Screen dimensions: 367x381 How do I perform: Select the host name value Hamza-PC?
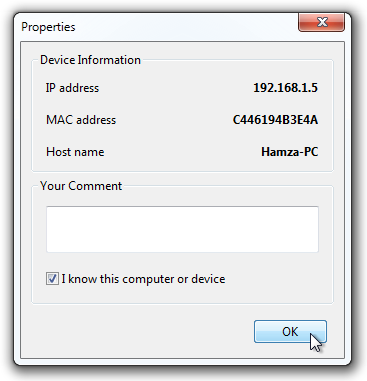pos(289,152)
